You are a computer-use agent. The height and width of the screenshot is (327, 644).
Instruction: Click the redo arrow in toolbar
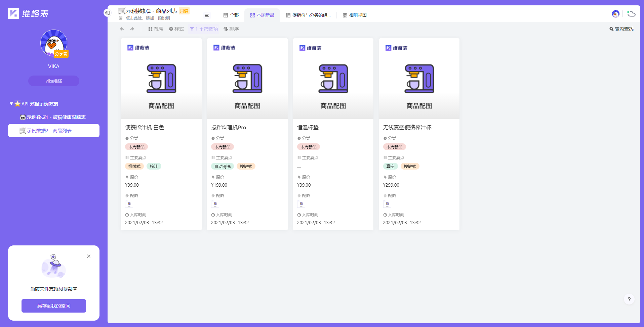(132, 29)
